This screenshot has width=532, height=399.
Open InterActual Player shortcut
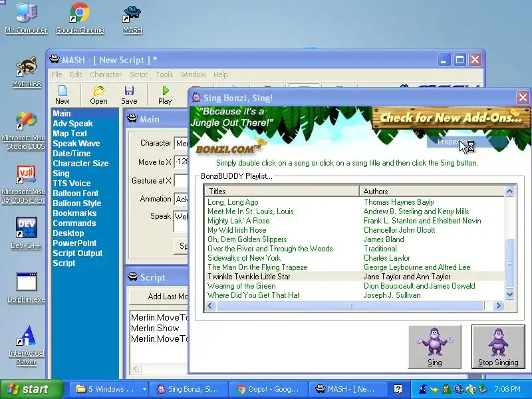(x=26, y=345)
